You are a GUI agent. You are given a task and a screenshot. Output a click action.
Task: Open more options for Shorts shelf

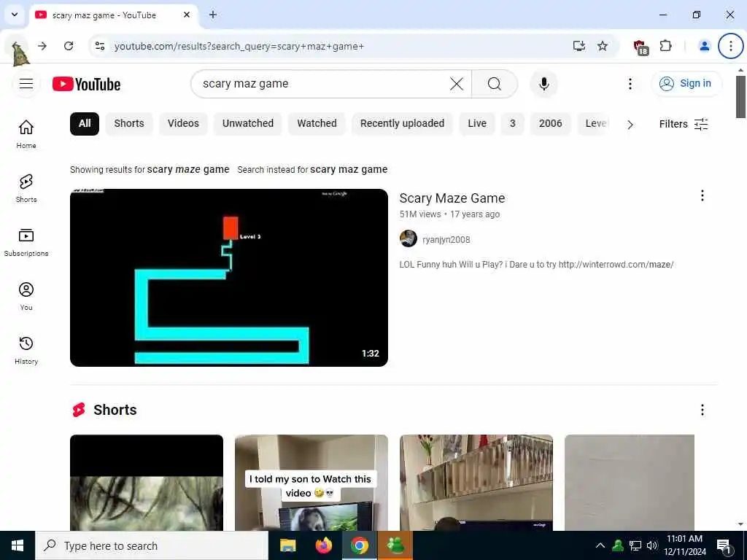click(x=703, y=410)
